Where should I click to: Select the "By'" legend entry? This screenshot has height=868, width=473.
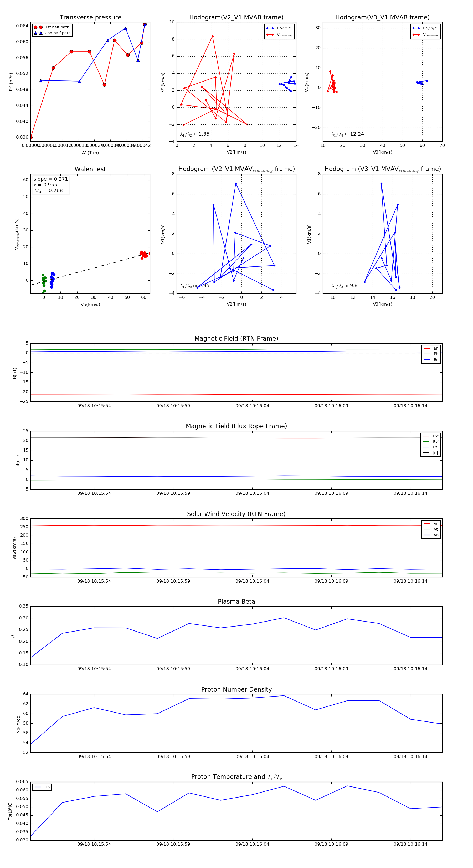point(431,442)
